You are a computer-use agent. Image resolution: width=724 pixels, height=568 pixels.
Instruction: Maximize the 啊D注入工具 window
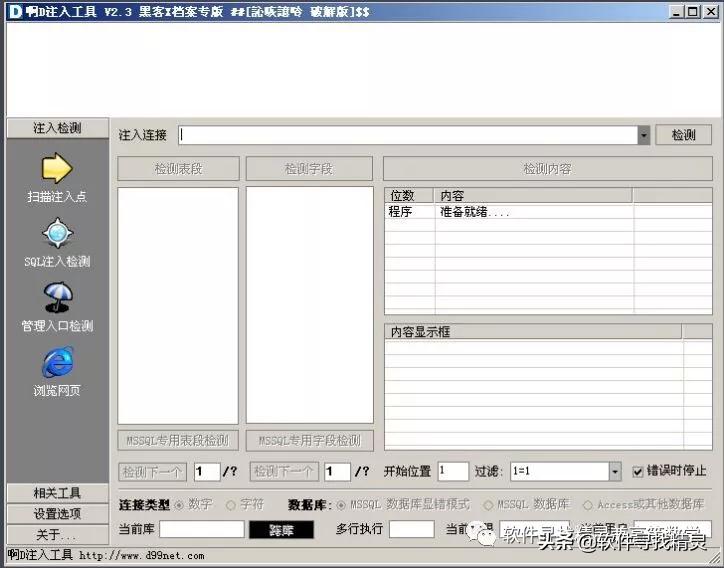point(692,12)
